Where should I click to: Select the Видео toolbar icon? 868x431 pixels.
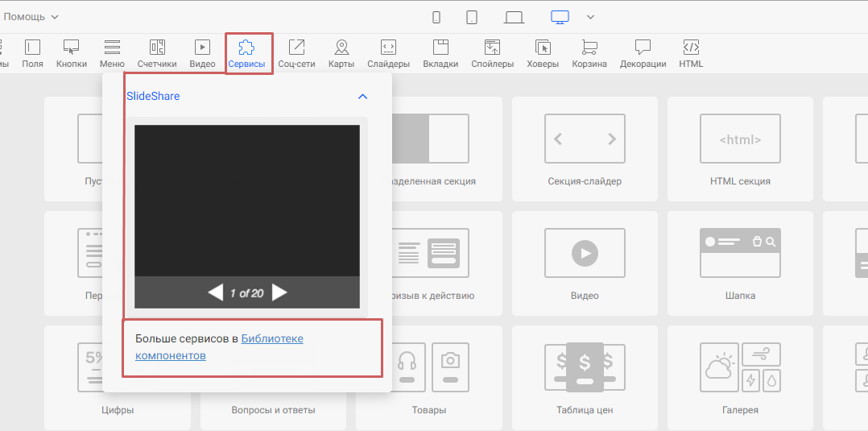tap(202, 48)
